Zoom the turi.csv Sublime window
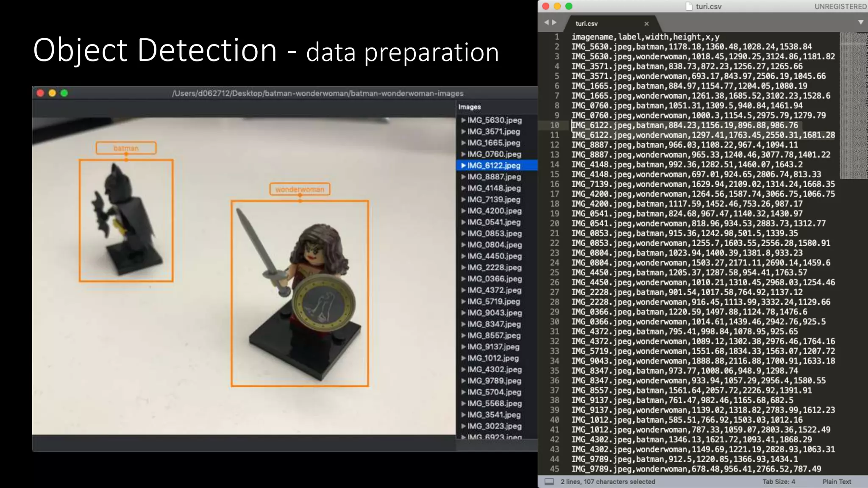This screenshot has width=868, height=488. (569, 6)
